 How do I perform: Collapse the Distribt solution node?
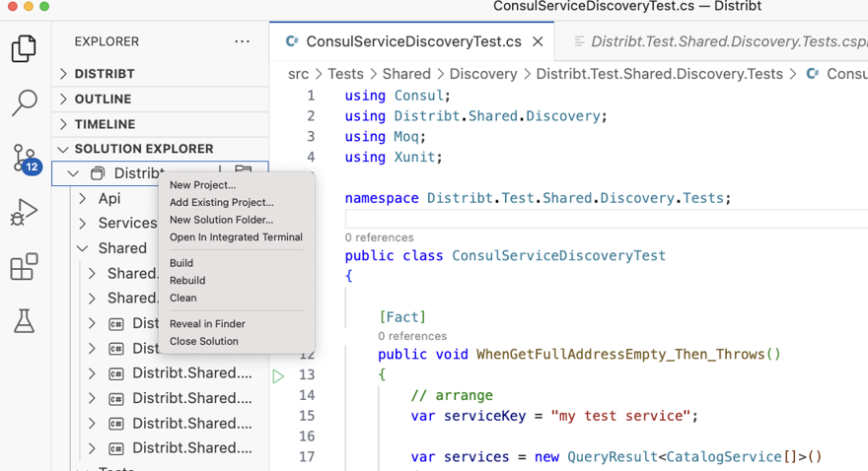(73, 173)
